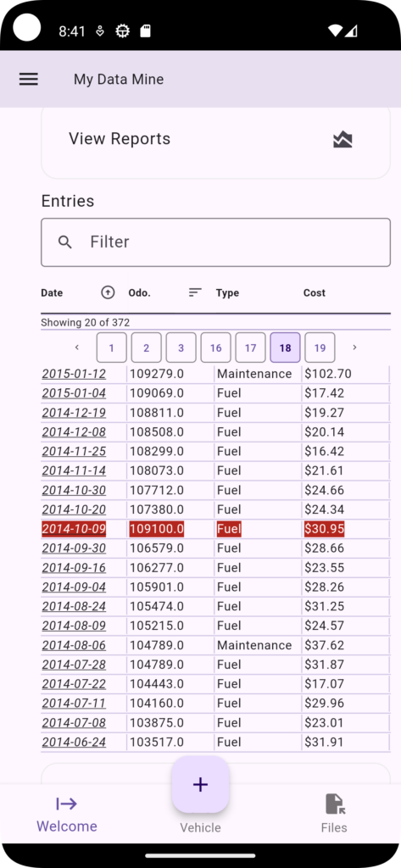Go to next page with right chevron

coord(354,348)
